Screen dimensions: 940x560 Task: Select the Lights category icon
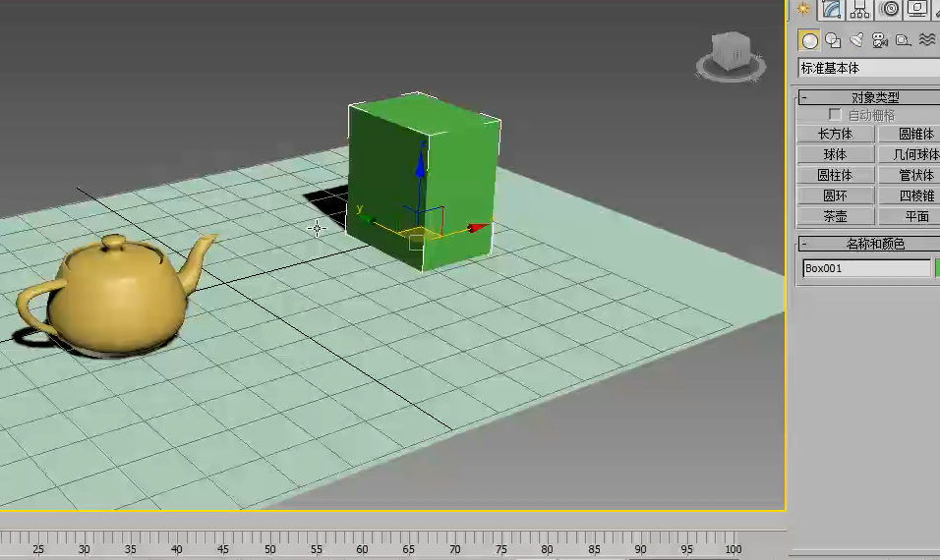click(856, 40)
